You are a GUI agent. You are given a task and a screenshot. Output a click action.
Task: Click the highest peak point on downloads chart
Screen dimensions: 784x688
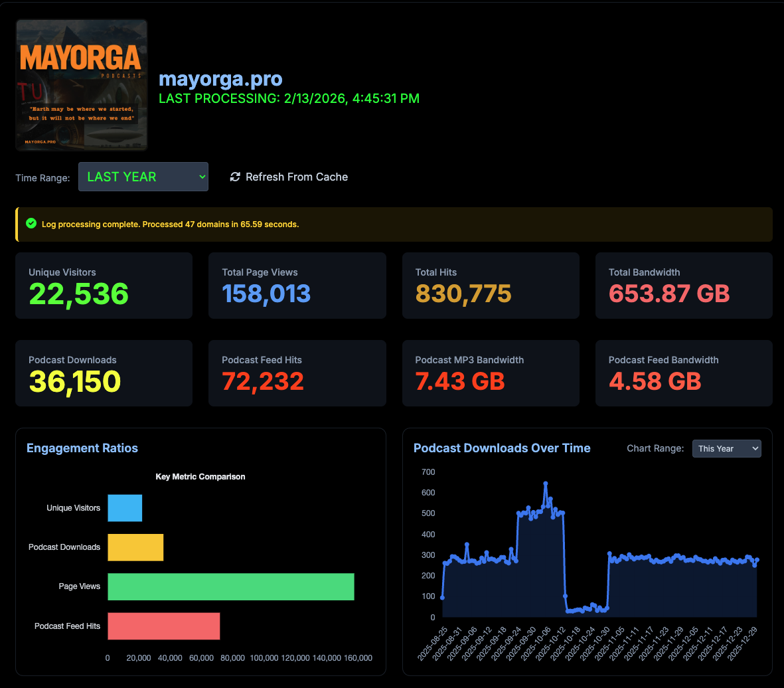point(546,483)
